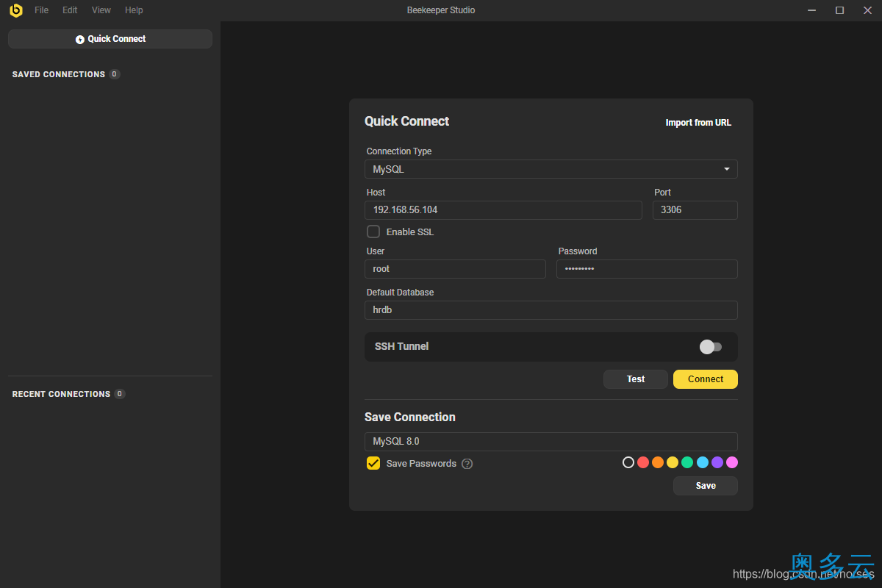
Task: Select the purple color swatch
Action: coord(717,462)
